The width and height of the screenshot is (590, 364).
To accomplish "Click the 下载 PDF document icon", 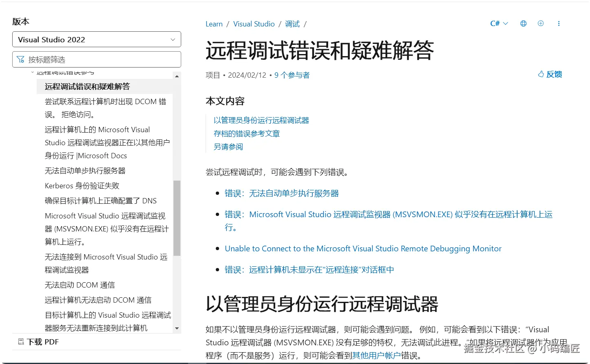I will (x=21, y=342).
